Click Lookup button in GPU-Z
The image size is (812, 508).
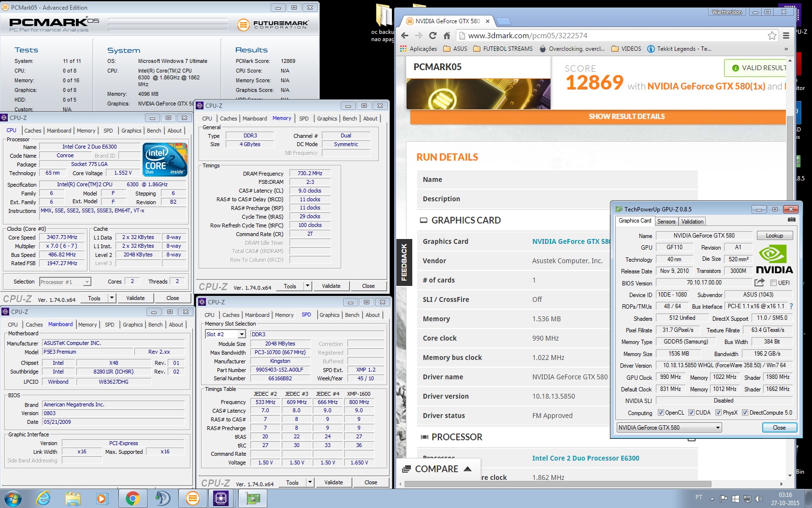(774, 236)
